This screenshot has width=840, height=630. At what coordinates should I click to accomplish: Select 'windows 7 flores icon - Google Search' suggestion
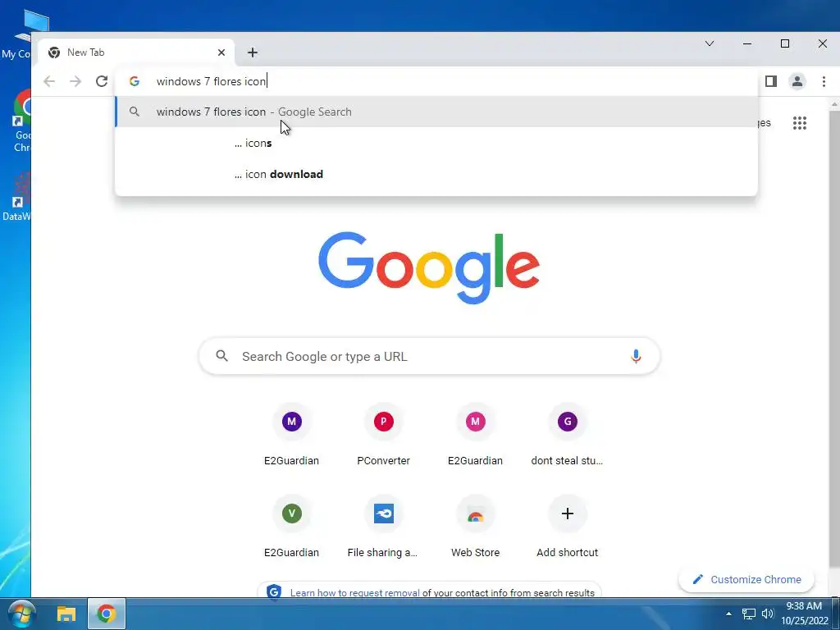(x=436, y=112)
